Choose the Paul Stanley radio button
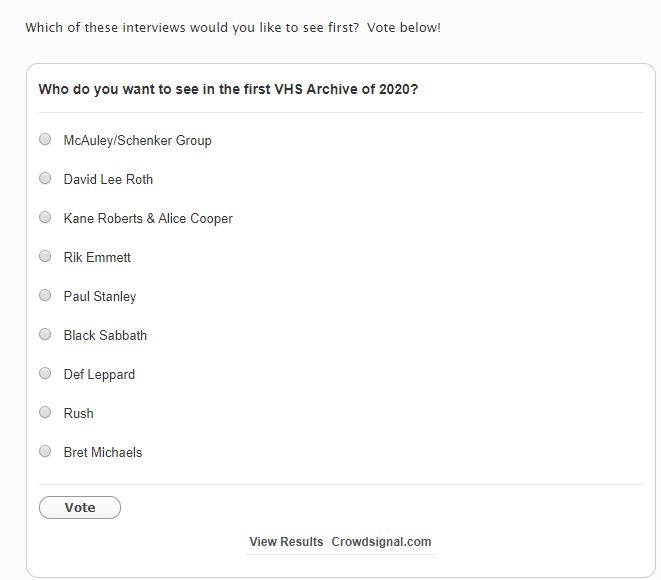The width and height of the screenshot is (661, 580). (45, 296)
